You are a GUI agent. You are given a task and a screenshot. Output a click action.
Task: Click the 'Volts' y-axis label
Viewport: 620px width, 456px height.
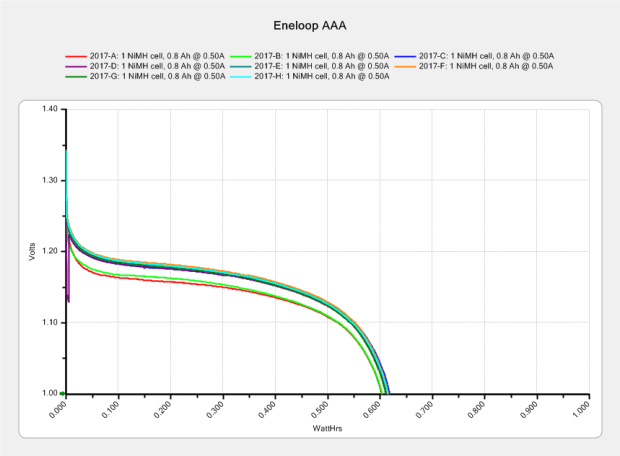(x=32, y=252)
